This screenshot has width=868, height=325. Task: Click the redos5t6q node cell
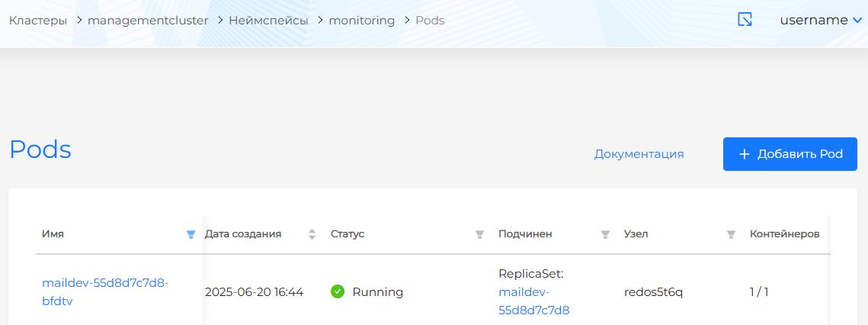tap(653, 291)
